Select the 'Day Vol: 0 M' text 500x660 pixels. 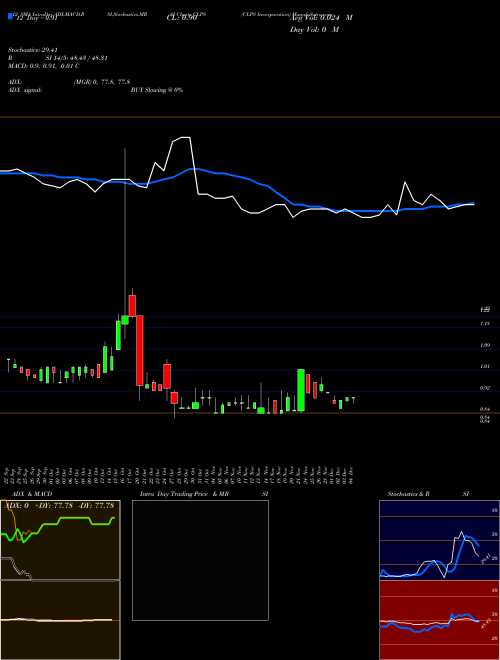coord(314,30)
